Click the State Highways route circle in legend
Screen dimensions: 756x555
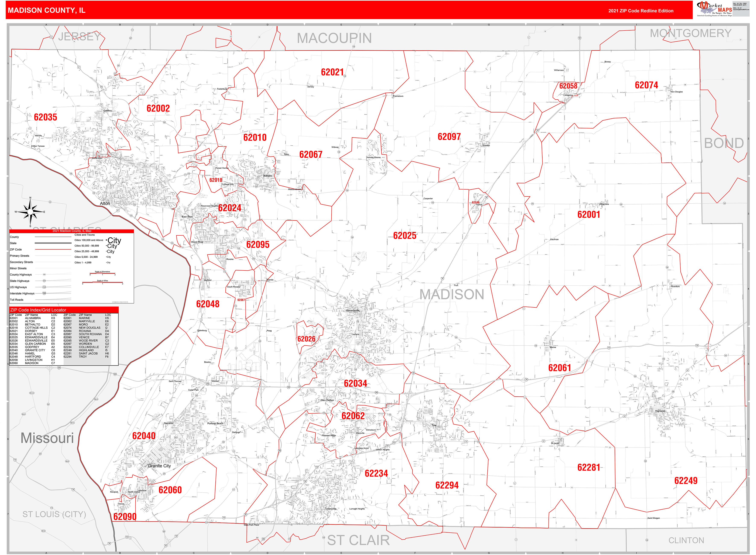[44, 281]
